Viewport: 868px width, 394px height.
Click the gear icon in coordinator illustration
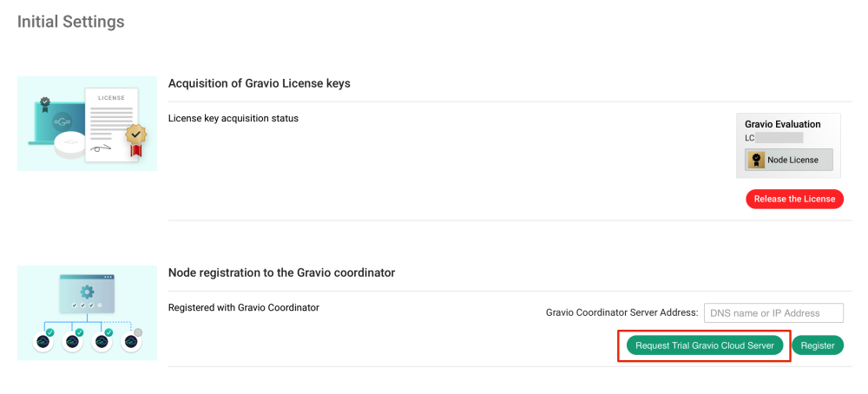point(87,291)
